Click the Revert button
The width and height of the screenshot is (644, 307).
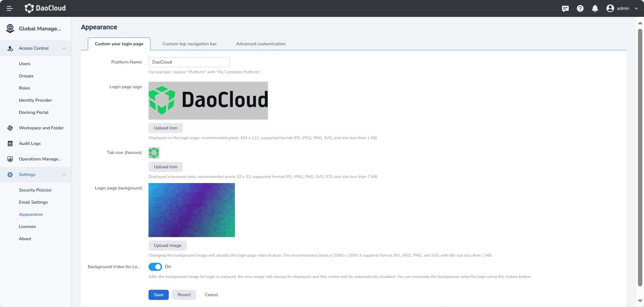pyautogui.click(x=184, y=295)
